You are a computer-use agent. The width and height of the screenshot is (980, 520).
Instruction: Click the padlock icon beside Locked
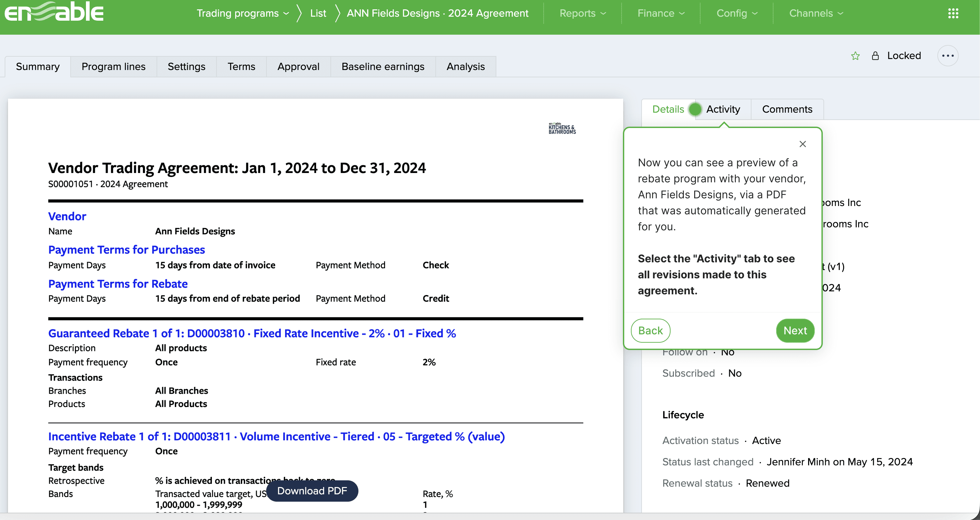click(875, 56)
